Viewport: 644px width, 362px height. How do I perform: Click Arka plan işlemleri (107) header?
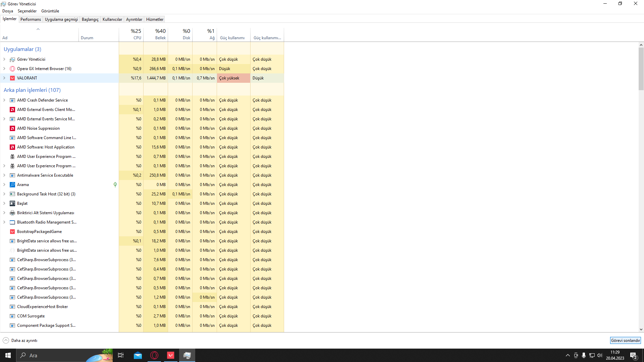tap(32, 90)
